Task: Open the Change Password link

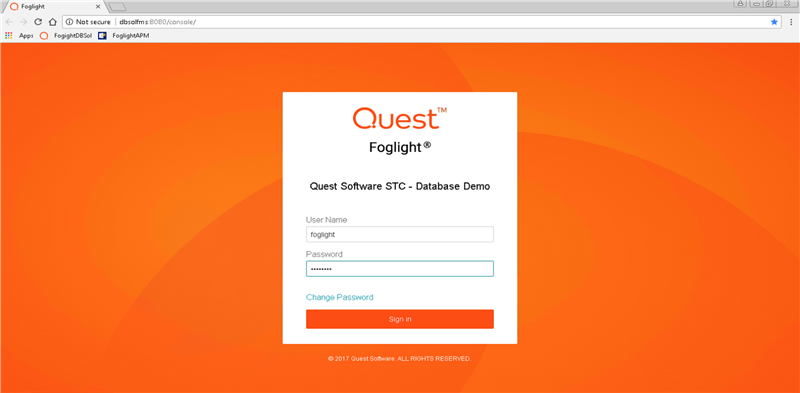Action: click(339, 297)
